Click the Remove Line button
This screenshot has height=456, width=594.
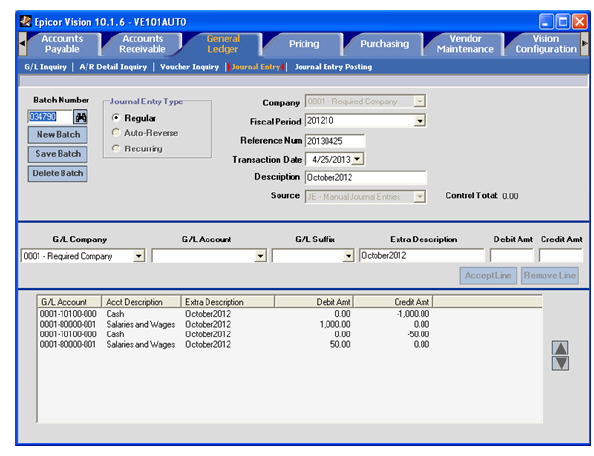pos(550,275)
